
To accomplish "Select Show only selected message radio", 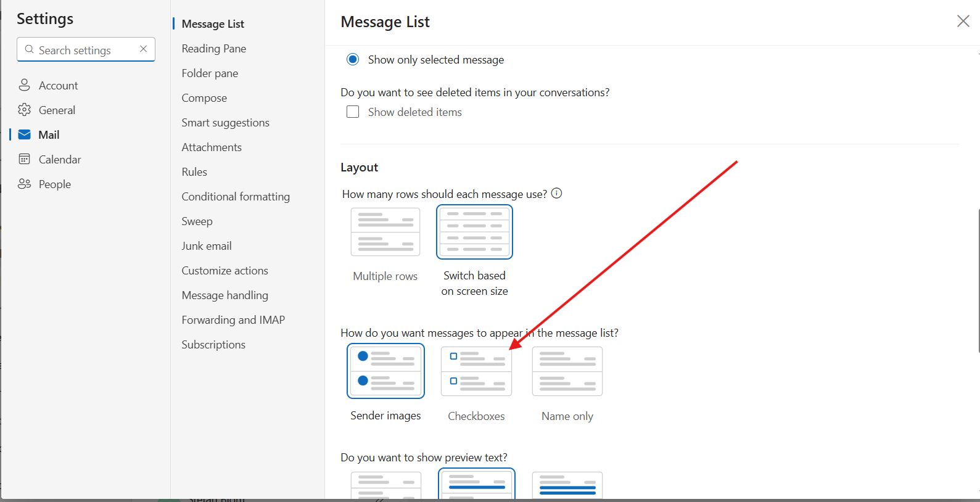I will pyautogui.click(x=353, y=59).
